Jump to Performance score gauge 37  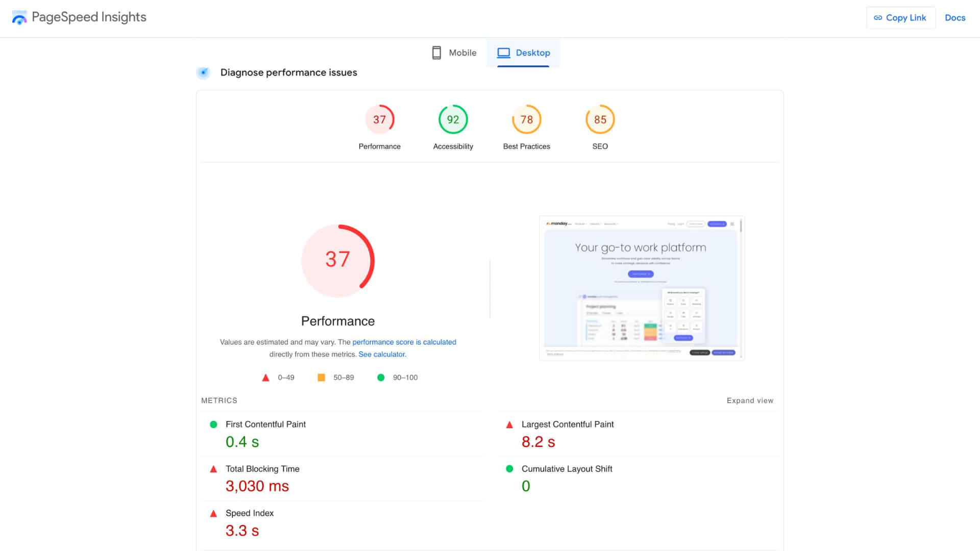(x=379, y=119)
